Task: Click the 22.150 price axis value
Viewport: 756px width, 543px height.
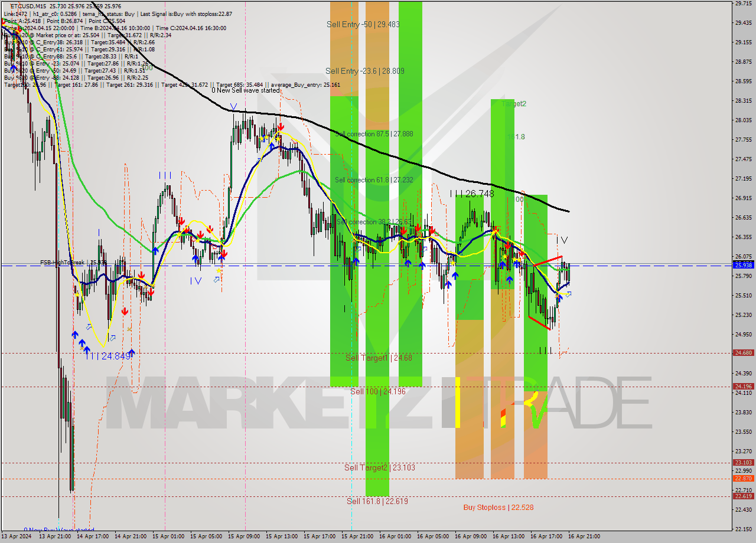Action: click(743, 528)
